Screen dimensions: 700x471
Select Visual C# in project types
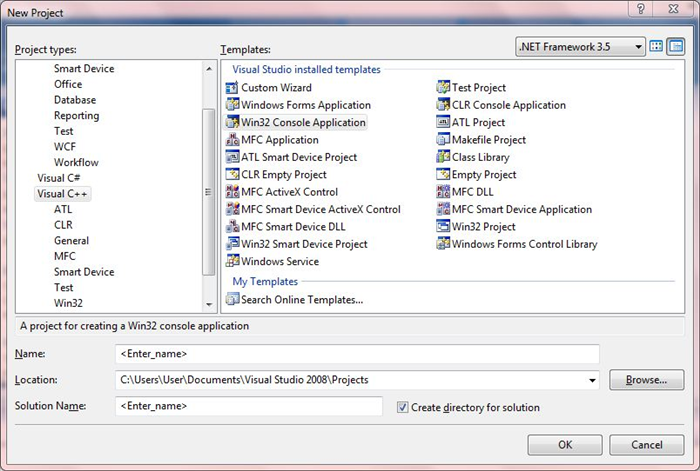(58, 178)
